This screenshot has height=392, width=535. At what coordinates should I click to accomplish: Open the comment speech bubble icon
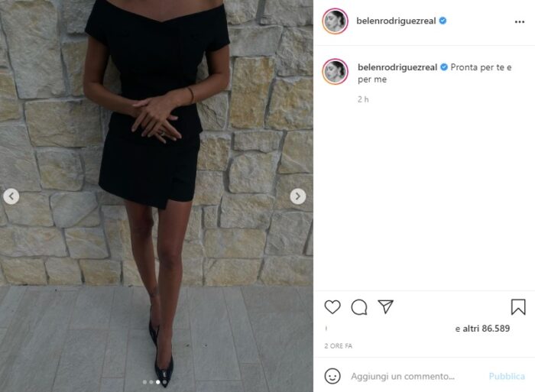pos(359,307)
